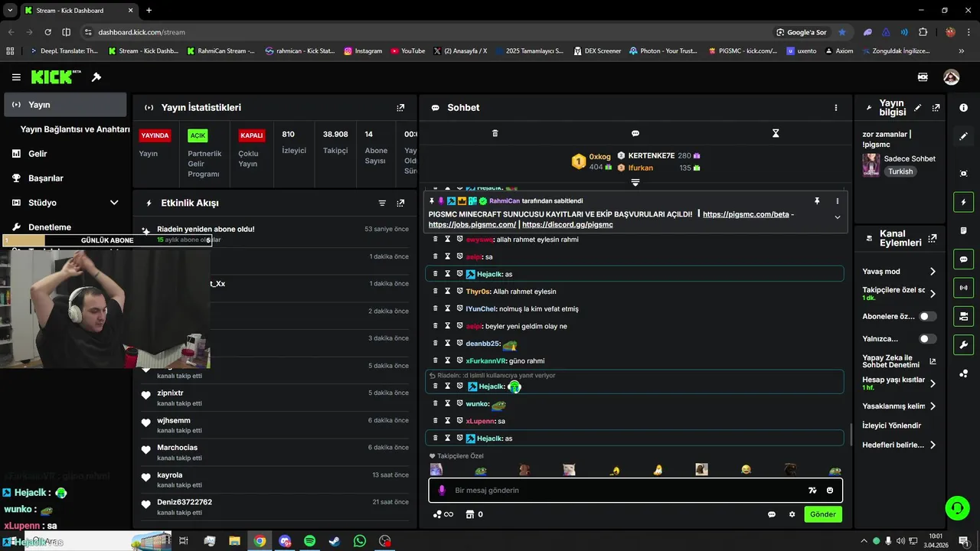The width and height of the screenshot is (980, 551).
Task: Open Yayın Bağlantısı ve Anahtarı page
Action: [75, 129]
